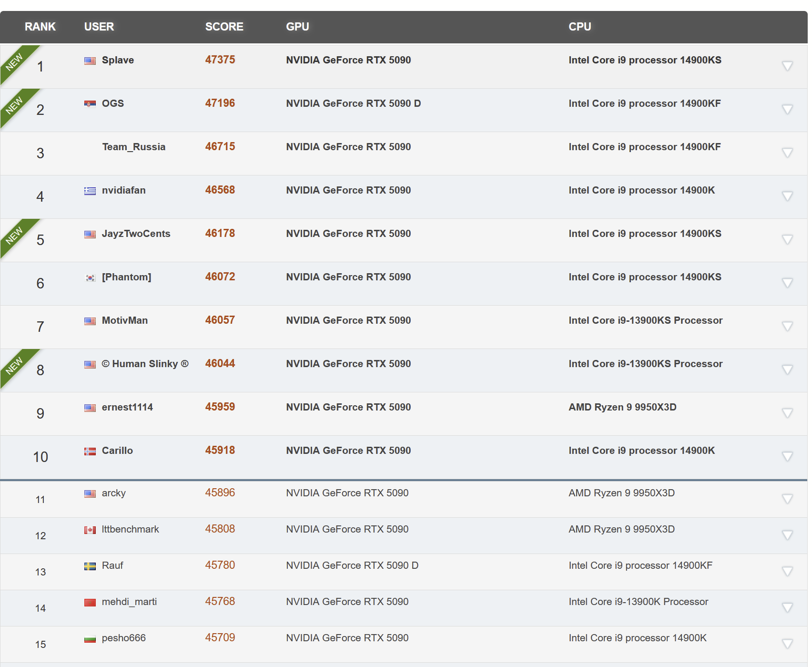
Task: Open Team_Russia user profile
Action: 134,147
